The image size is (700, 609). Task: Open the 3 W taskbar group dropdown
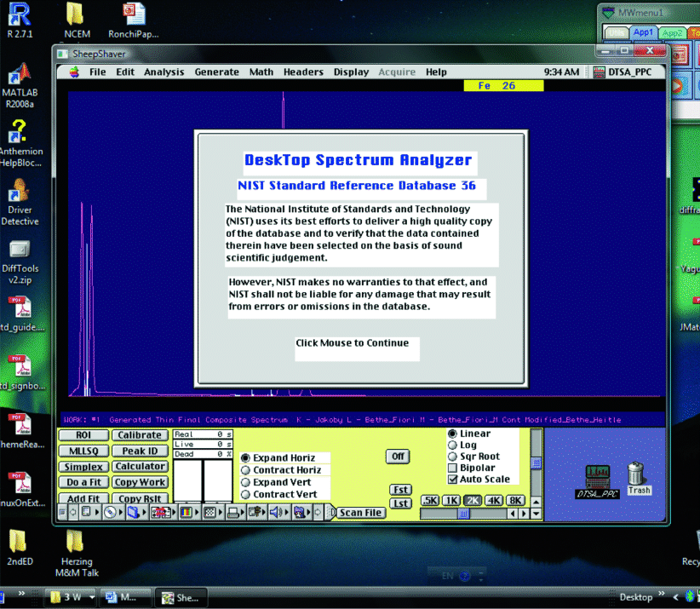[92, 597]
